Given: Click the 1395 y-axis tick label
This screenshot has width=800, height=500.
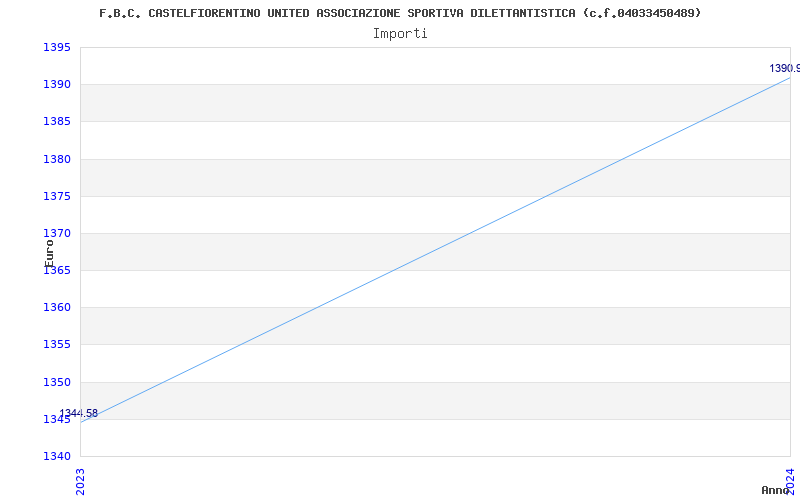Looking at the screenshot, I should click(57, 47).
